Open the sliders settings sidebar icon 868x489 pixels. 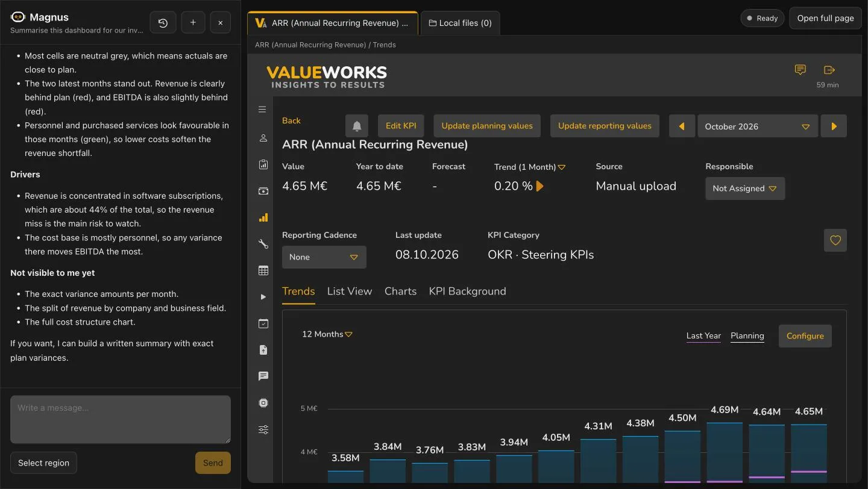(x=263, y=429)
